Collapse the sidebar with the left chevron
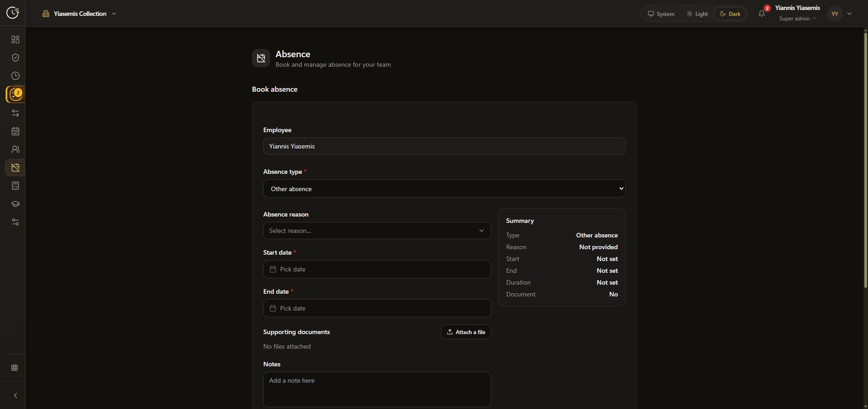Image resolution: width=868 pixels, height=409 pixels. click(x=15, y=395)
